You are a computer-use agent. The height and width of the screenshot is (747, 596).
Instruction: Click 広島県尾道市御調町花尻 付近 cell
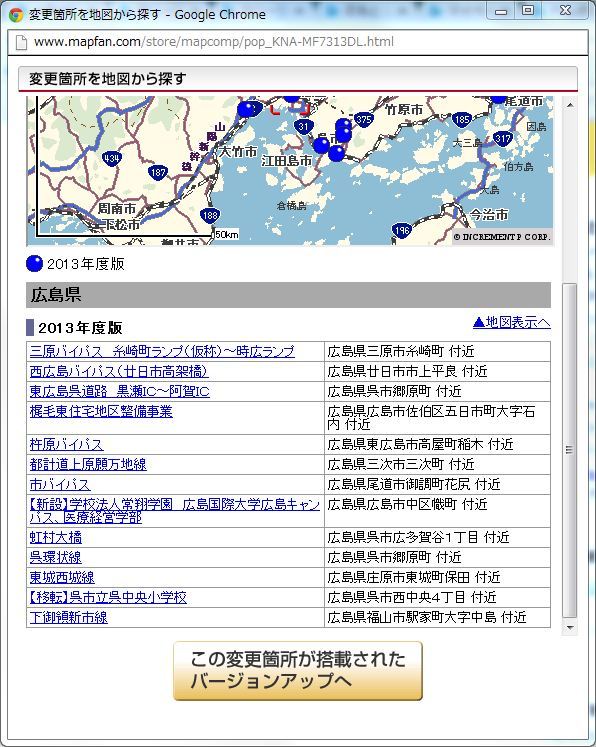(x=437, y=485)
